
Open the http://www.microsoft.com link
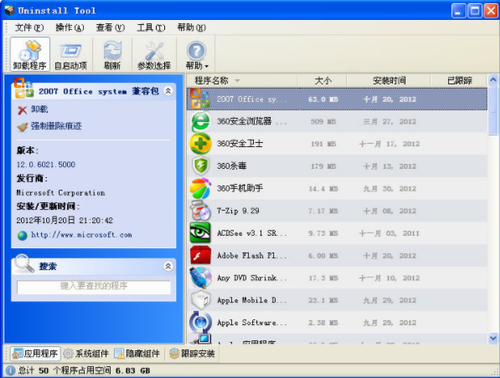point(81,235)
